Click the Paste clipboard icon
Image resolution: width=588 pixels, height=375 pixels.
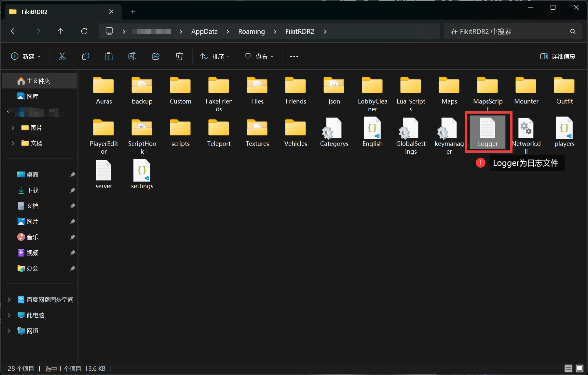click(x=109, y=57)
